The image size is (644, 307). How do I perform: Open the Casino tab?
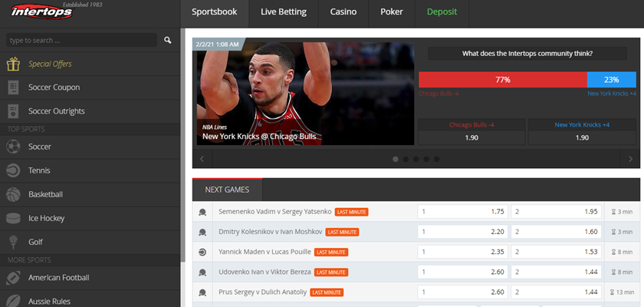point(343,12)
